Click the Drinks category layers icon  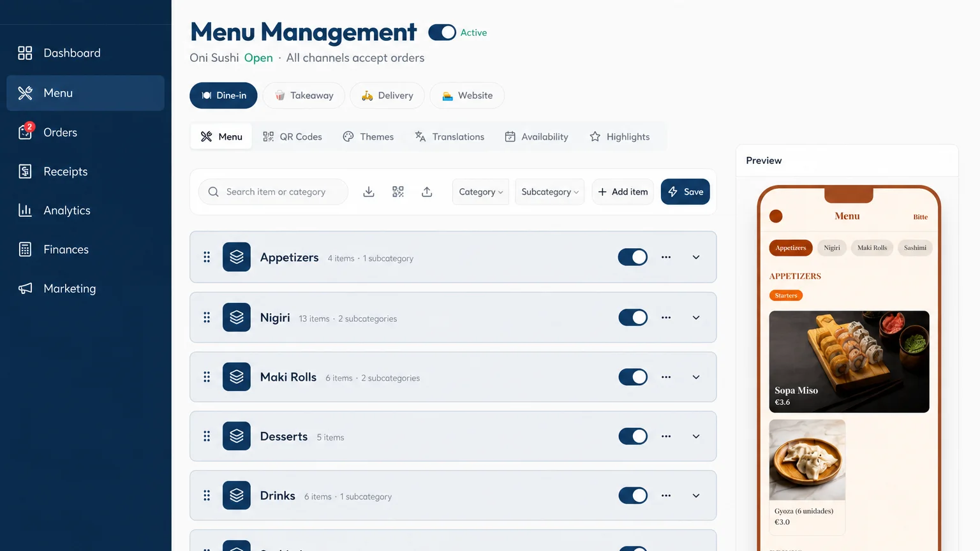click(237, 496)
